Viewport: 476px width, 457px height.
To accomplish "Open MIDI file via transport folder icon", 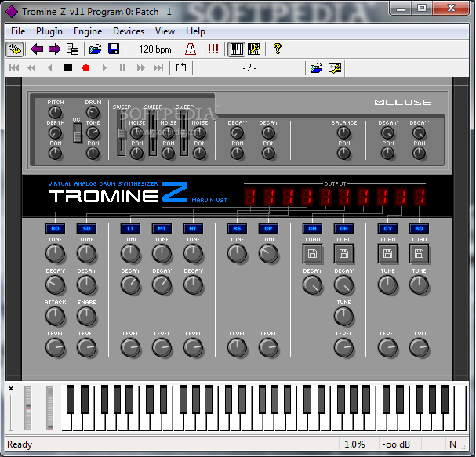I will point(316,67).
